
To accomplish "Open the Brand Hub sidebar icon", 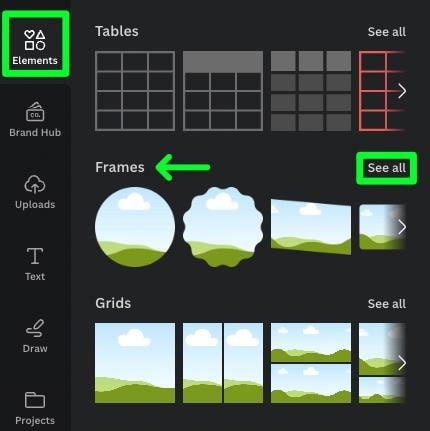I will click(x=35, y=112).
